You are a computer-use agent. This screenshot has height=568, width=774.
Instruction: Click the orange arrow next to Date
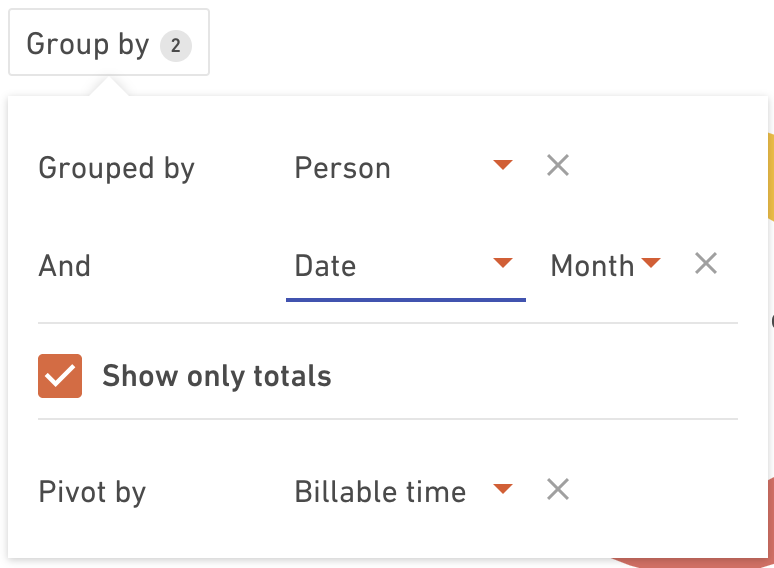click(503, 263)
